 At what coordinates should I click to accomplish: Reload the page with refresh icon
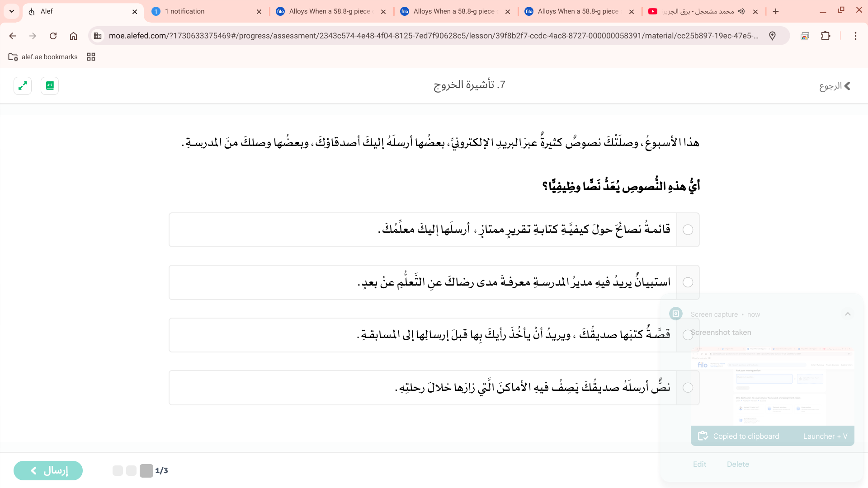tap(53, 36)
